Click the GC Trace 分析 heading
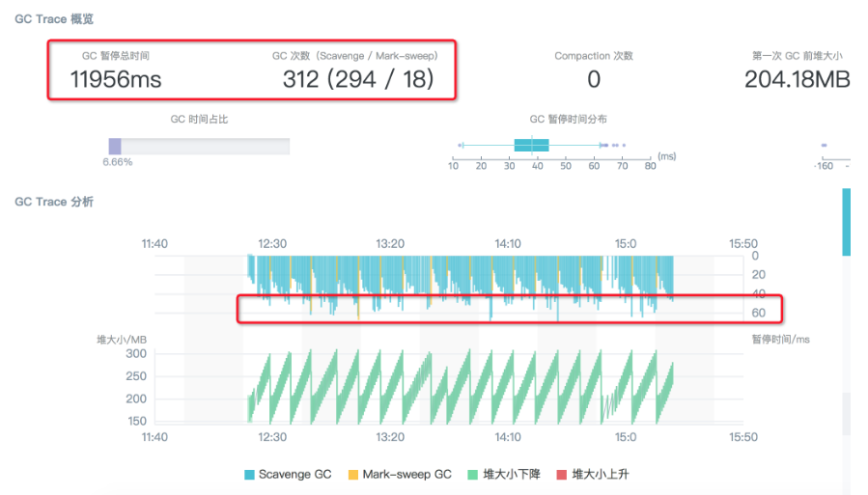The height and width of the screenshot is (495, 868). tap(54, 202)
